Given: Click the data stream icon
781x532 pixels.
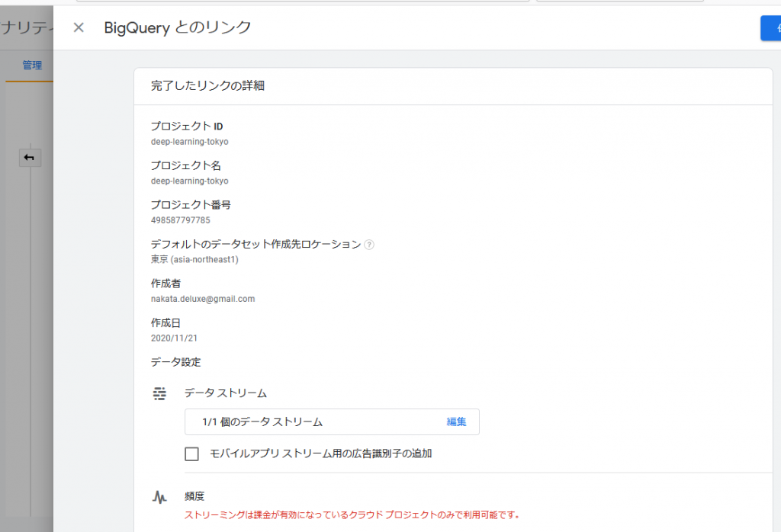Looking at the screenshot, I should tap(159, 393).
